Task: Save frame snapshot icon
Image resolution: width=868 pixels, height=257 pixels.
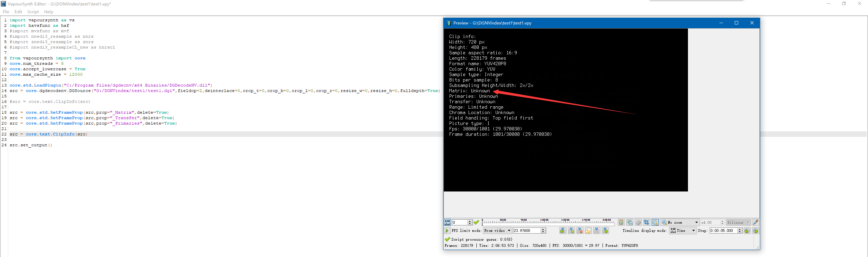Action: [630, 222]
